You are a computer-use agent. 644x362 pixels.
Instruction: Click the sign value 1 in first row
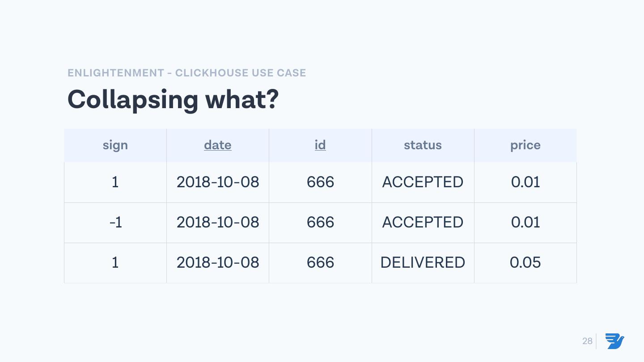[115, 182]
